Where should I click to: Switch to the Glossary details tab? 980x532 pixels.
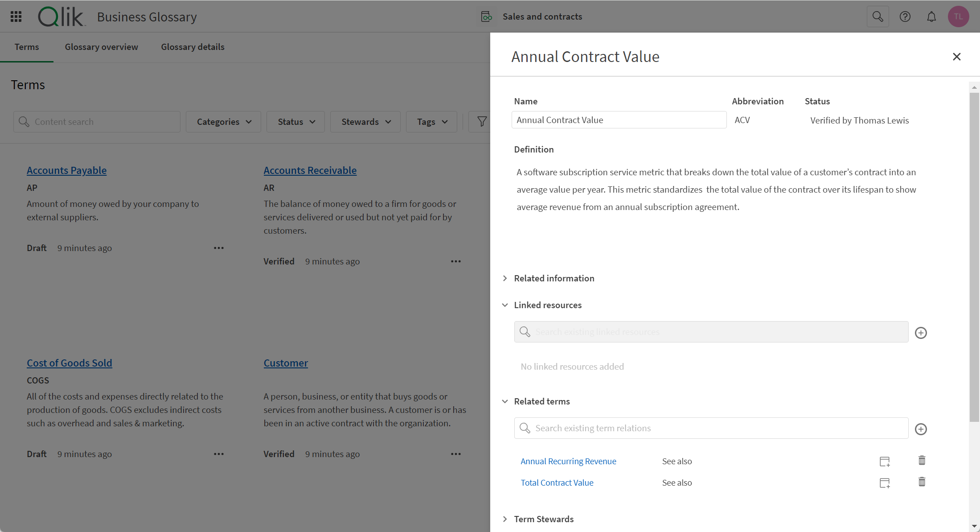point(193,46)
